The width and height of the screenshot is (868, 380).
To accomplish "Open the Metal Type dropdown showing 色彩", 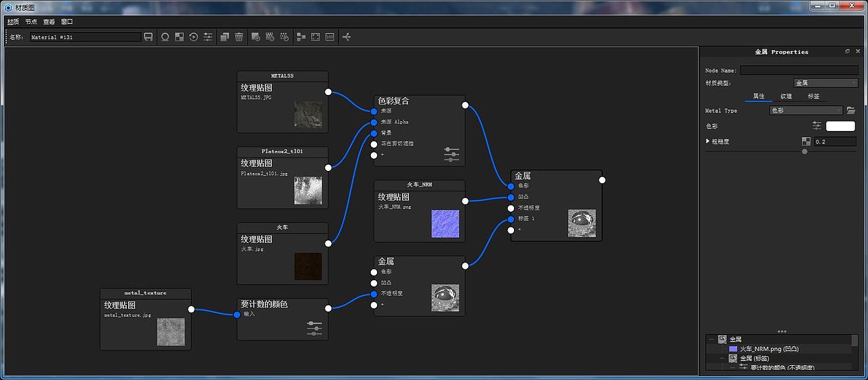I will click(806, 110).
